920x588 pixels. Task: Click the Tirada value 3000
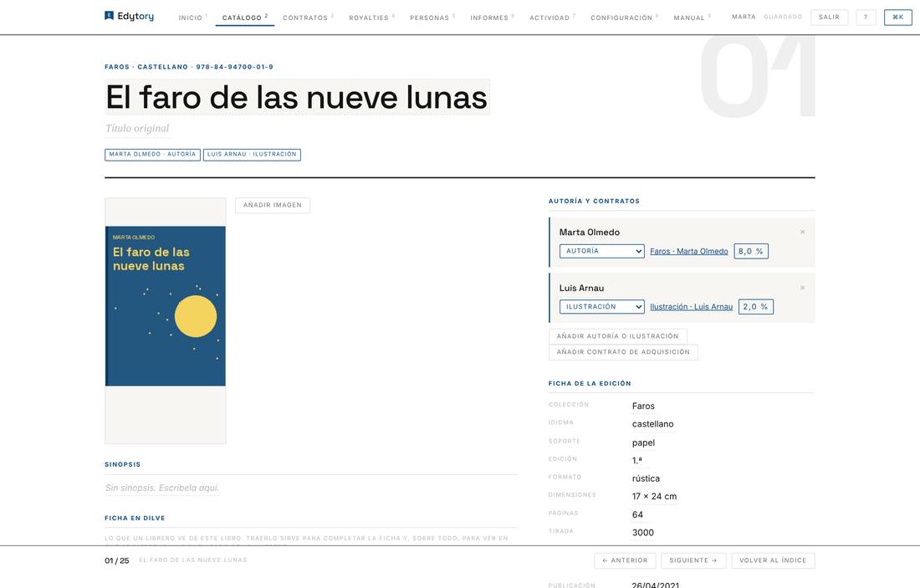[x=642, y=533]
